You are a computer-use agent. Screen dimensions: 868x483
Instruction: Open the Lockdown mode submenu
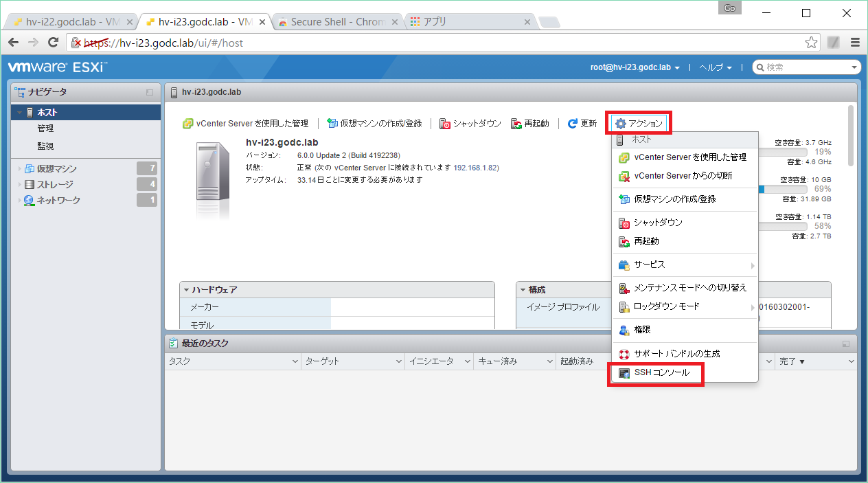coord(685,306)
